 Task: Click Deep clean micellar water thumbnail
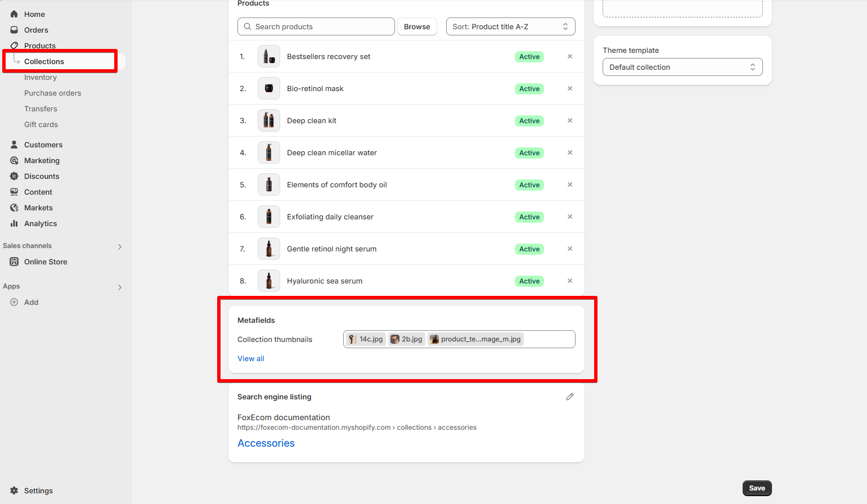click(x=269, y=152)
